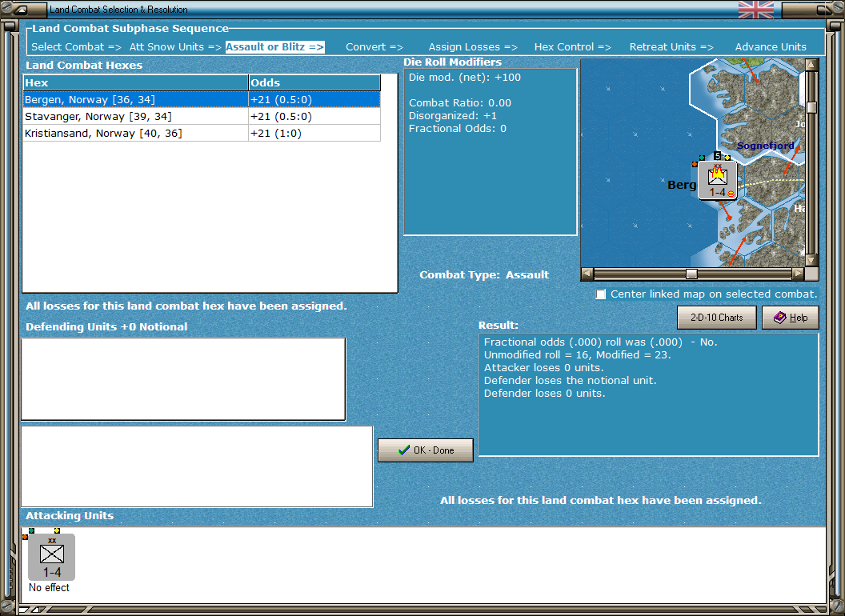Click the purple book icon on Help button
This screenshot has height=616, width=845.
pyautogui.click(x=779, y=318)
